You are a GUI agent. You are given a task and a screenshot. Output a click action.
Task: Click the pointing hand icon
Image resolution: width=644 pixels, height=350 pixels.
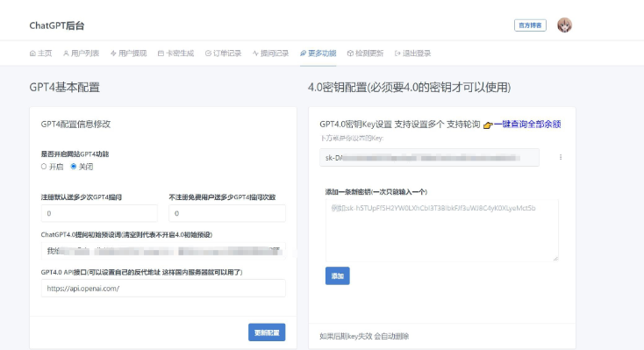(488, 125)
